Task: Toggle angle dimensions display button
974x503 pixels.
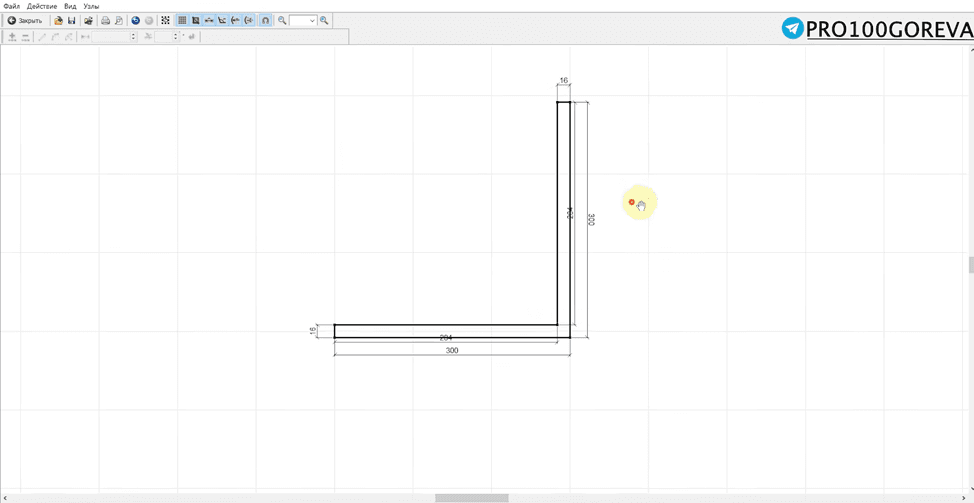Action: click(x=222, y=20)
